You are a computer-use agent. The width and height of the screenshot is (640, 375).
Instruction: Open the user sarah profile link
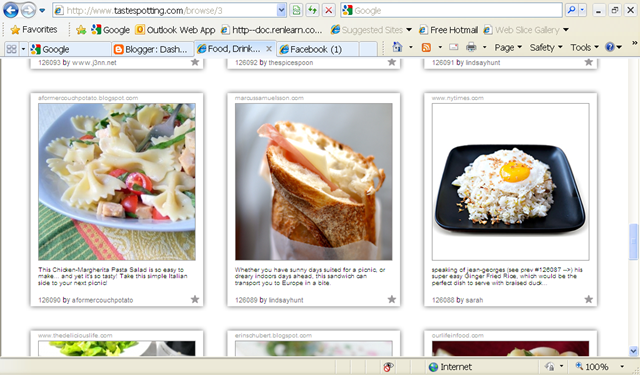click(474, 300)
